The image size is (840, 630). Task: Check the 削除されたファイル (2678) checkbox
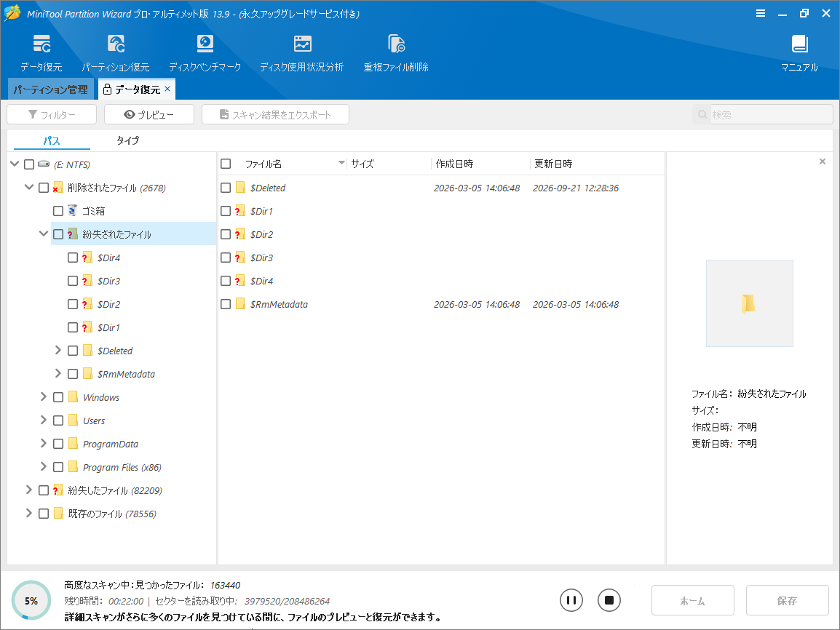coord(44,188)
